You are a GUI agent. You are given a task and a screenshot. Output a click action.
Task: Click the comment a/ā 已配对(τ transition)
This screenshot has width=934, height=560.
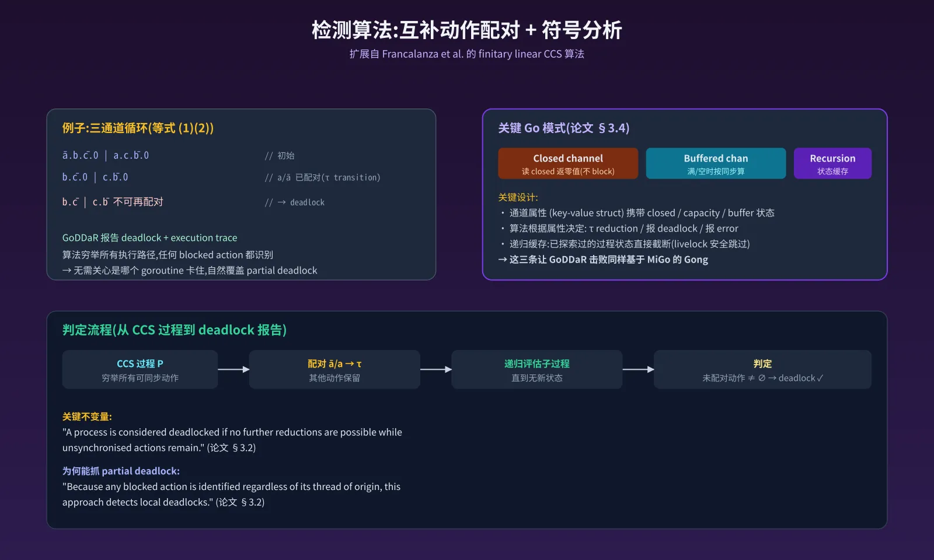pos(322,177)
